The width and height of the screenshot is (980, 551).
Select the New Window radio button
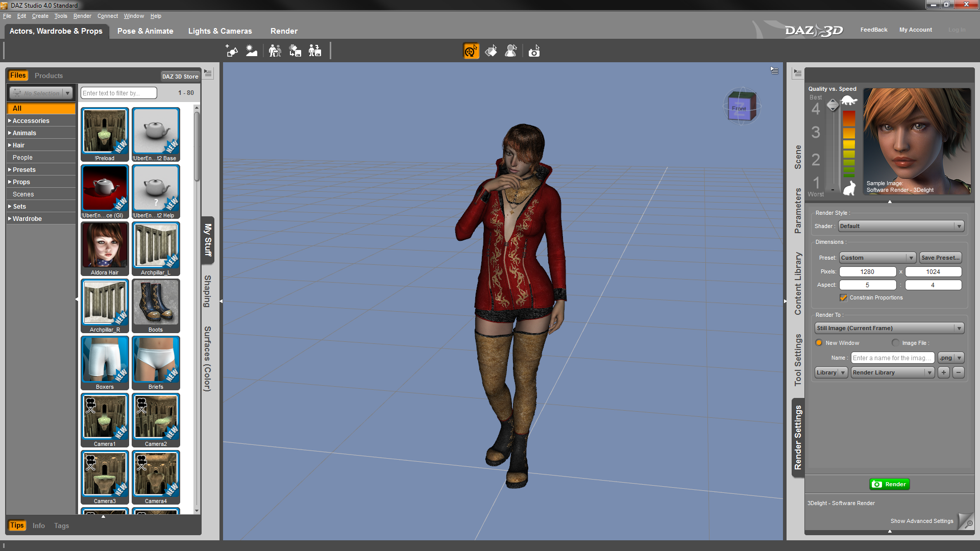819,343
